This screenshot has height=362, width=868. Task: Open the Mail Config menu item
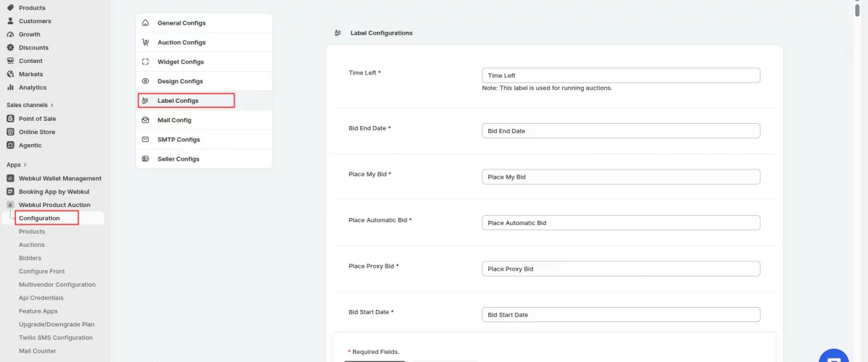pyautogui.click(x=204, y=120)
